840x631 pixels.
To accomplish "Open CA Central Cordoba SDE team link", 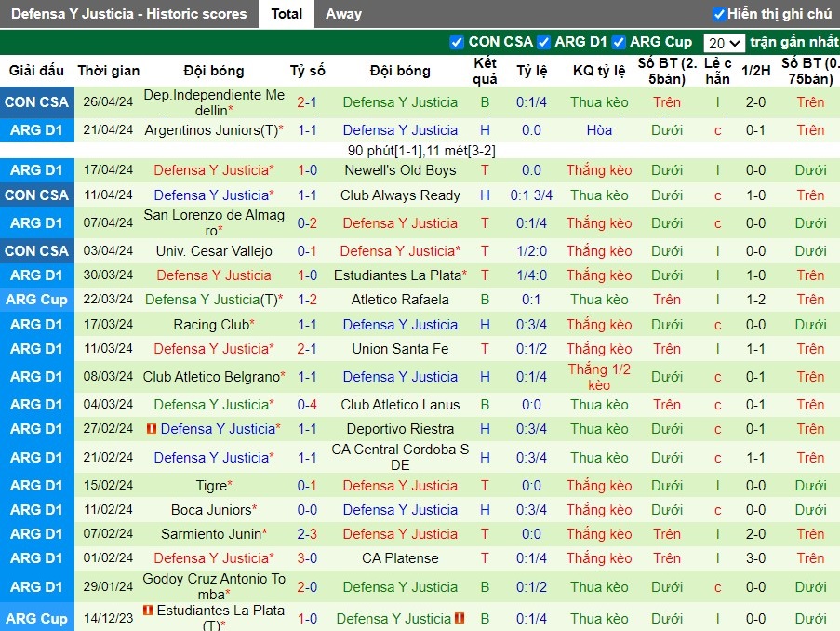I will pyautogui.click(x=400, y=457).
